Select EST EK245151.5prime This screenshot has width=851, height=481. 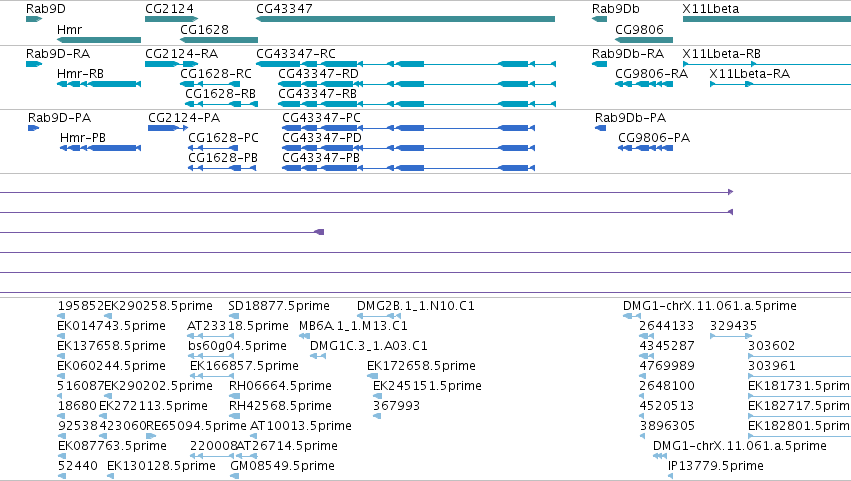tap(427, 387)
